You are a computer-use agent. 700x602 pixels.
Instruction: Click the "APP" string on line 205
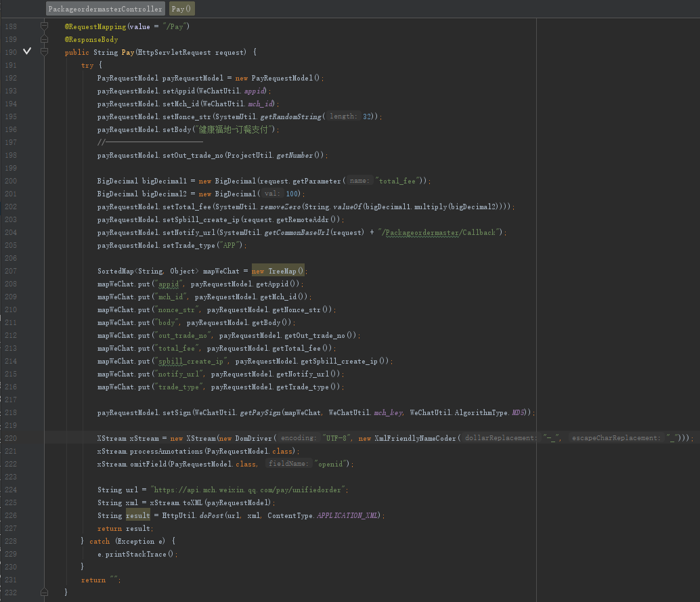coord(229,246)
